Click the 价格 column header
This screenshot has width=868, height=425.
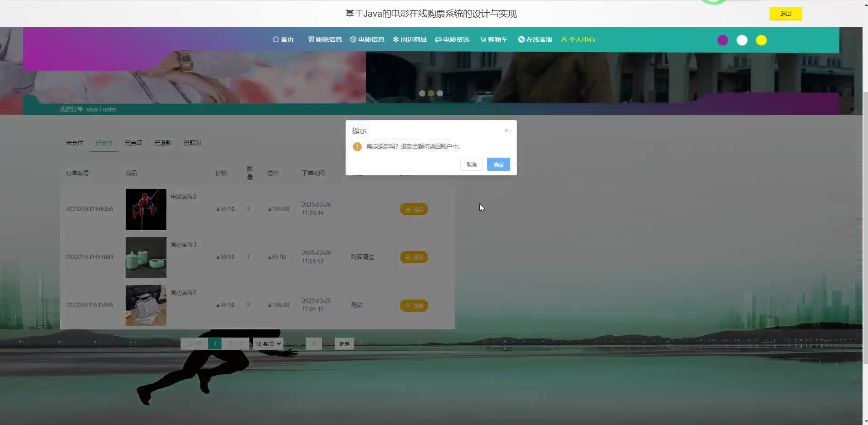click(x=221, y=173)
